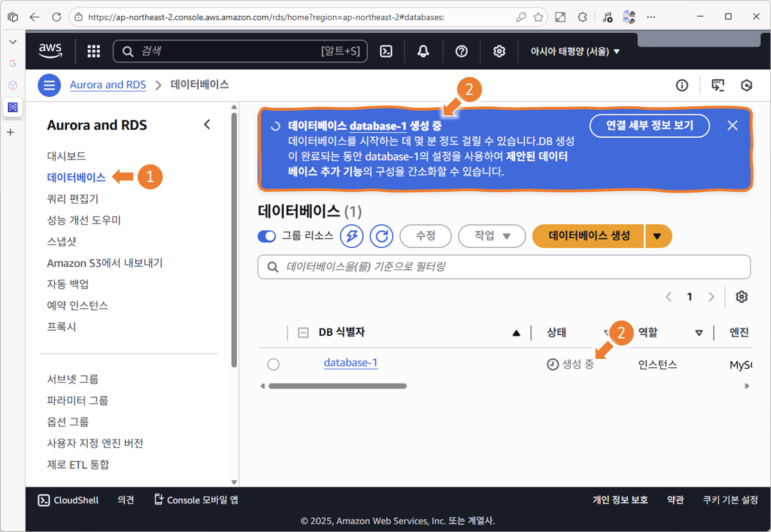This screenshot has height=532, width=771.
Task: Go to the next results page
Action: (x=711, y=297)
